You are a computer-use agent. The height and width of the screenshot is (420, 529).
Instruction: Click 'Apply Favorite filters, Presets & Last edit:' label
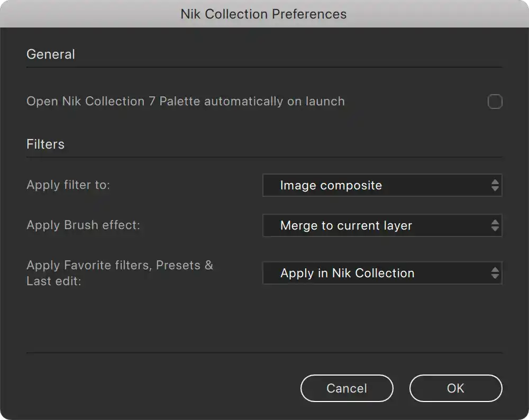120,273
